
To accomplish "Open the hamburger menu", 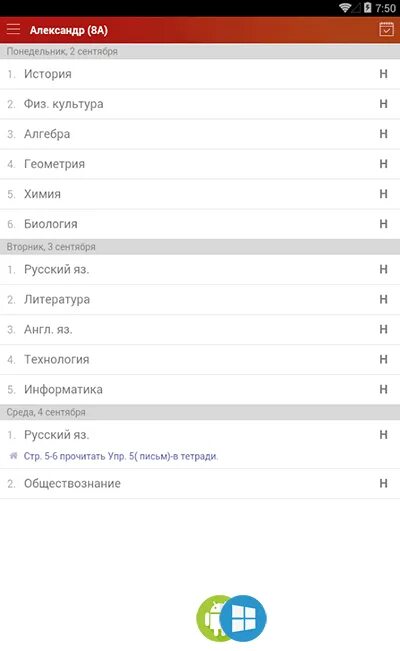I will coord(13,29).
